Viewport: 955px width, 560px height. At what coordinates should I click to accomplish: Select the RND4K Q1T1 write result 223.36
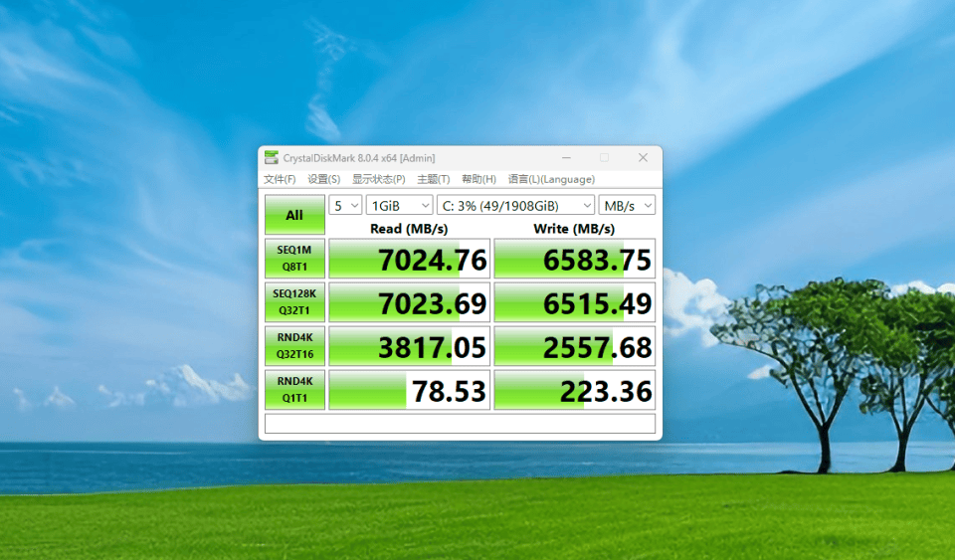(574, 390)
